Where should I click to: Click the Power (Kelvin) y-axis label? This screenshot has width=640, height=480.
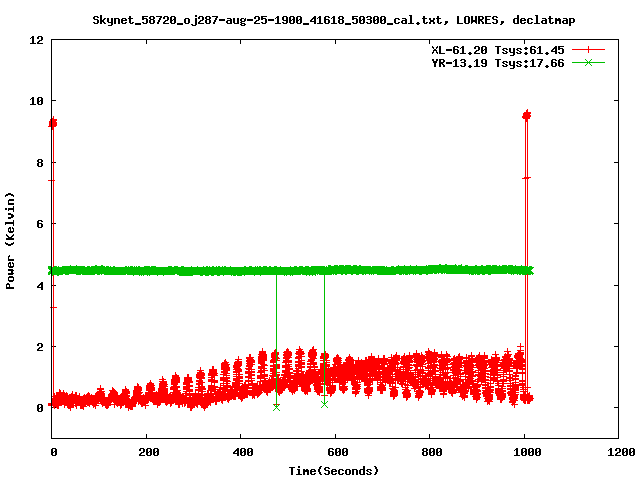coord(10,240)
